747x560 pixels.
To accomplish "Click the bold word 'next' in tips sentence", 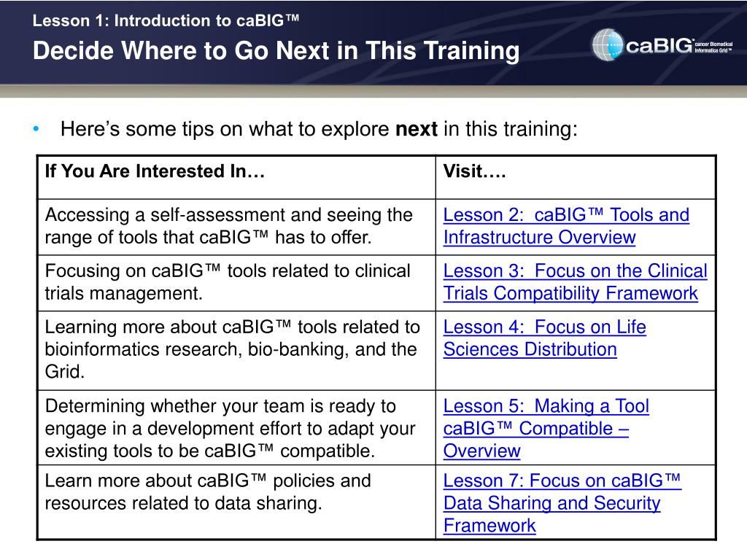I will click(x=417, y=129).
